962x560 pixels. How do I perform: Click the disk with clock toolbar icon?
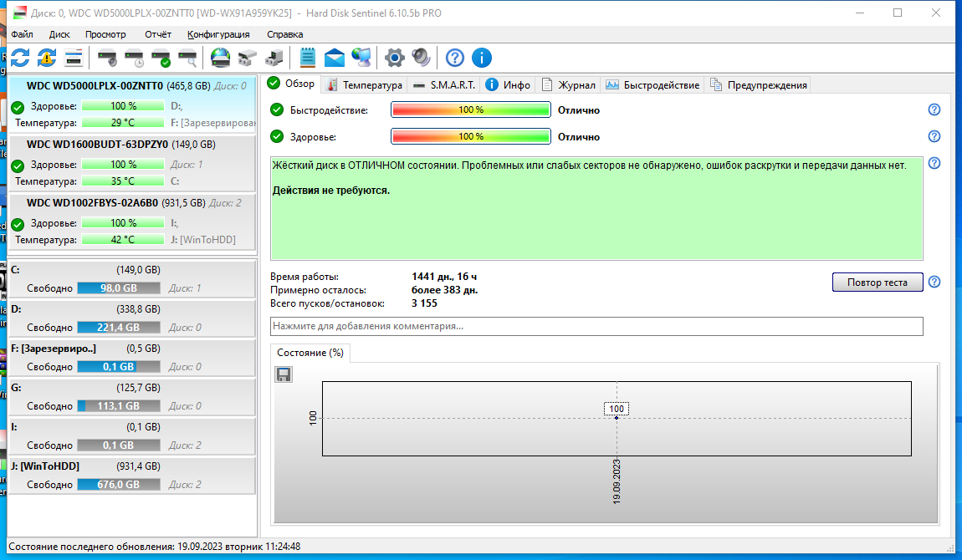click(x=134, y=59)
